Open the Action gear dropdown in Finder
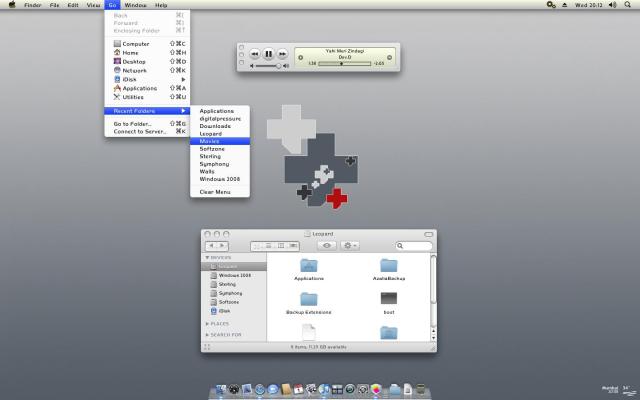Screen dimensions: 640x400 [x=350, y=246]
